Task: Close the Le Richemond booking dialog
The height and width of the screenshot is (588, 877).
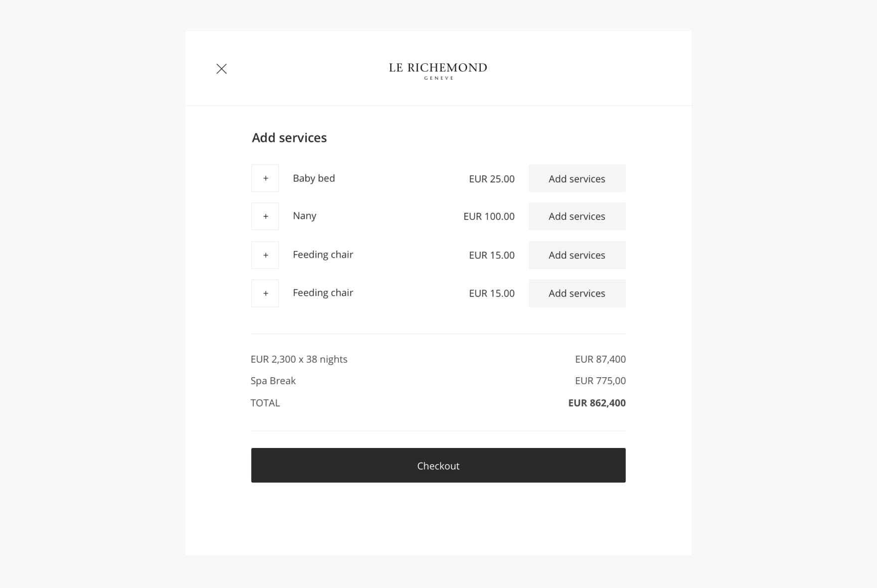Action: [221, 69]
